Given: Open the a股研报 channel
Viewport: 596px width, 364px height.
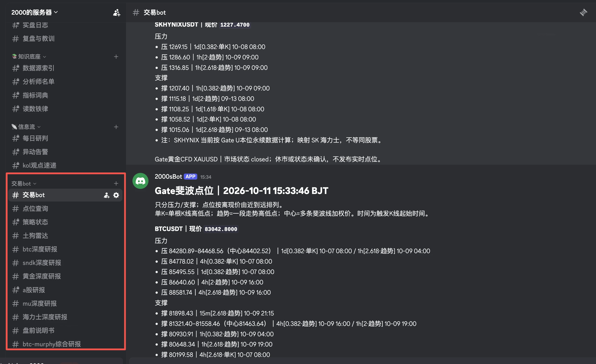Looking at the screenshot, I should point(65,290).
